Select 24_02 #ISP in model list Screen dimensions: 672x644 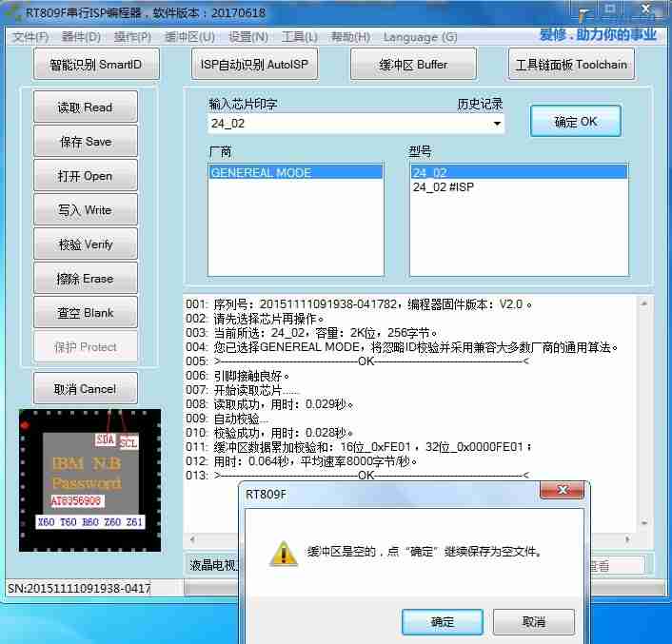pos(443,187)
